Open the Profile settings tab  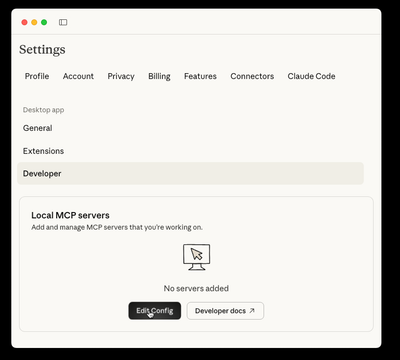pos(37,76)
